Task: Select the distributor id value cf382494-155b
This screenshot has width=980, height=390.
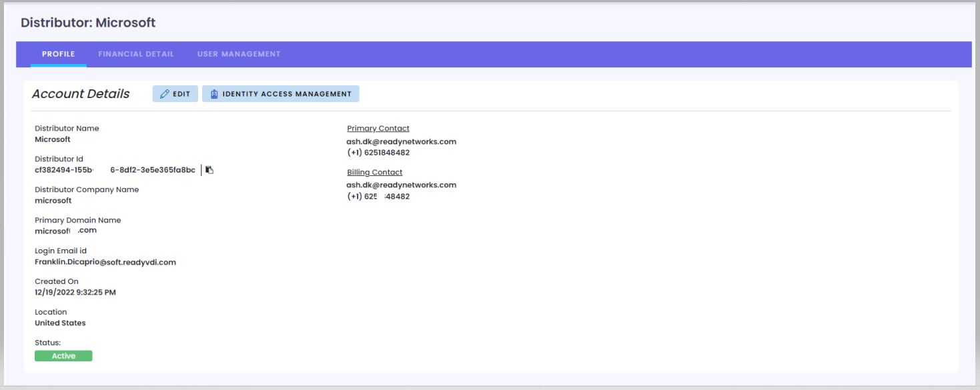Action: (115, 170)
